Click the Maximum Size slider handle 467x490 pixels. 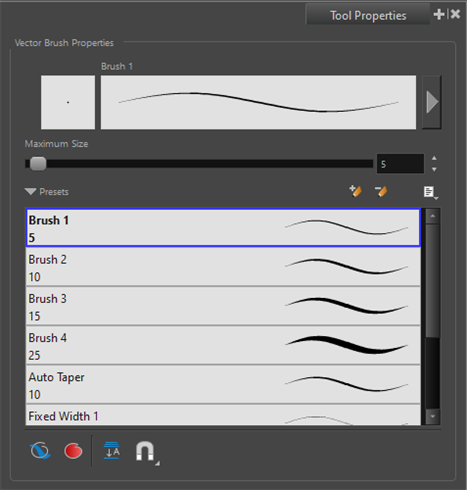tap(38, 164)
